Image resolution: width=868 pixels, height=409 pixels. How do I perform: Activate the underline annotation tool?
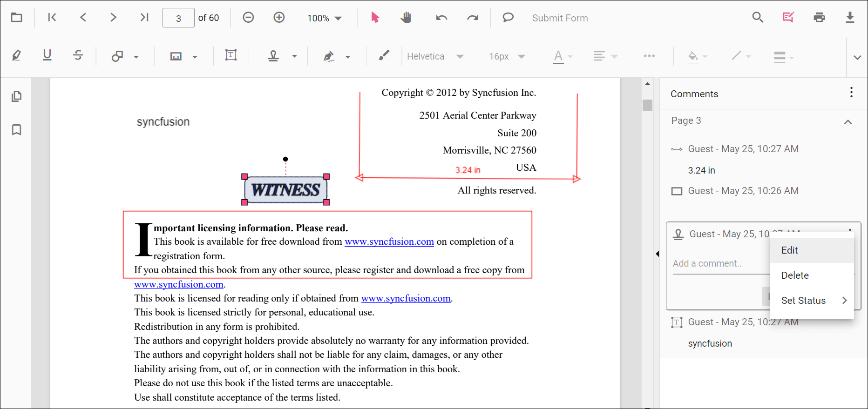47,56
